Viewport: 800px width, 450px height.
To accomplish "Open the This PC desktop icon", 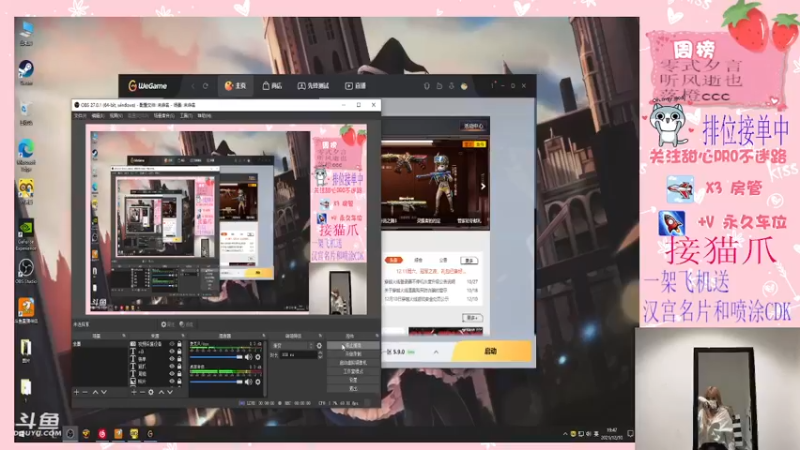I will pyautogui.click(x=26, y=34).
